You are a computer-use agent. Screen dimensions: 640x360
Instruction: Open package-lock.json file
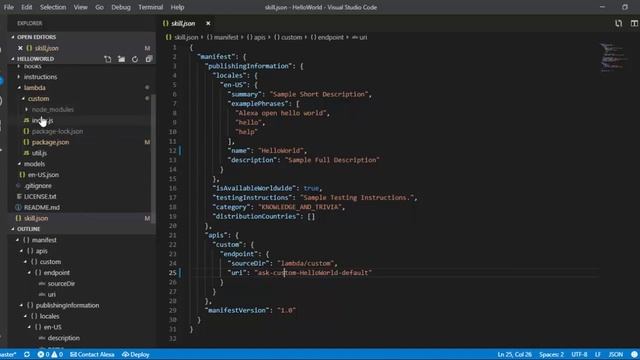click(x=57, y=131)
